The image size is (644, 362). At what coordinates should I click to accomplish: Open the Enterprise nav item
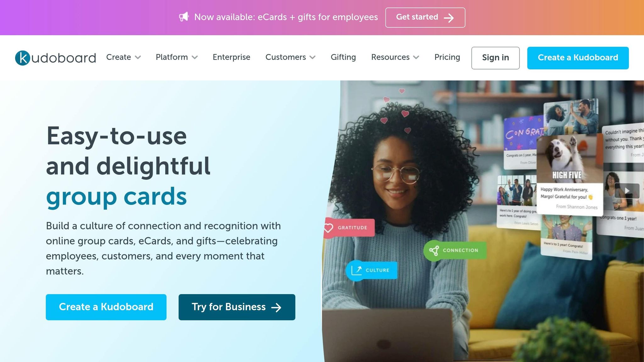click(x=231, y=57)
